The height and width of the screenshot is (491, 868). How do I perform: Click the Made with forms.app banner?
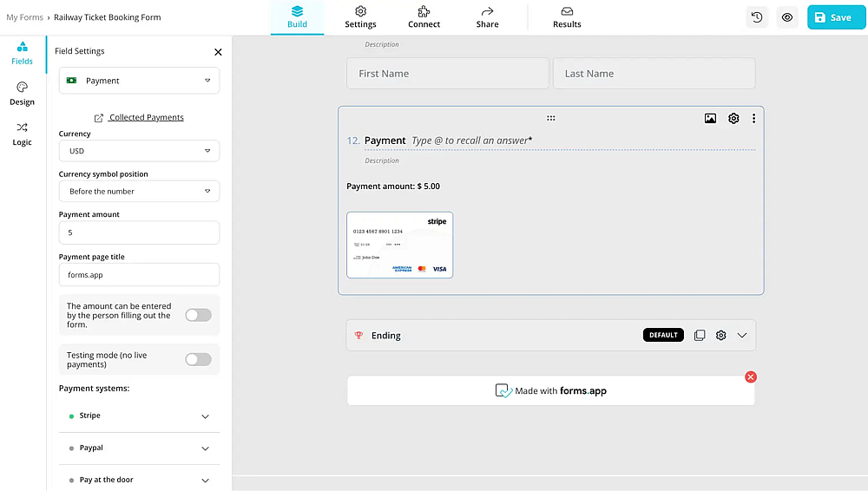point(551,391)
